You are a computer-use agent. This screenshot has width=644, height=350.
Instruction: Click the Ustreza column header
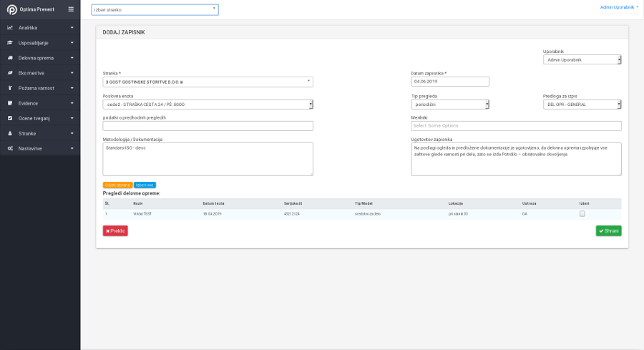529,203
